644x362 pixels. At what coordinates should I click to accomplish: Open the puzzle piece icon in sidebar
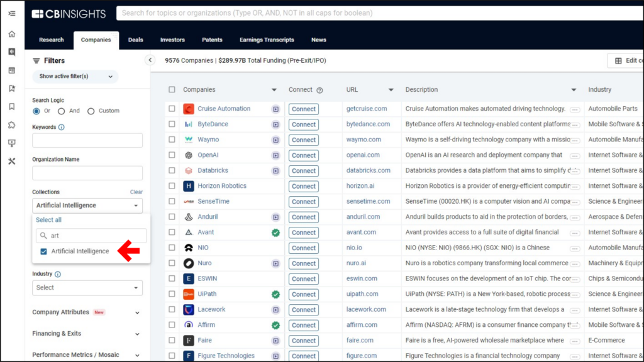pyautogui.click(x=12, y=125)
